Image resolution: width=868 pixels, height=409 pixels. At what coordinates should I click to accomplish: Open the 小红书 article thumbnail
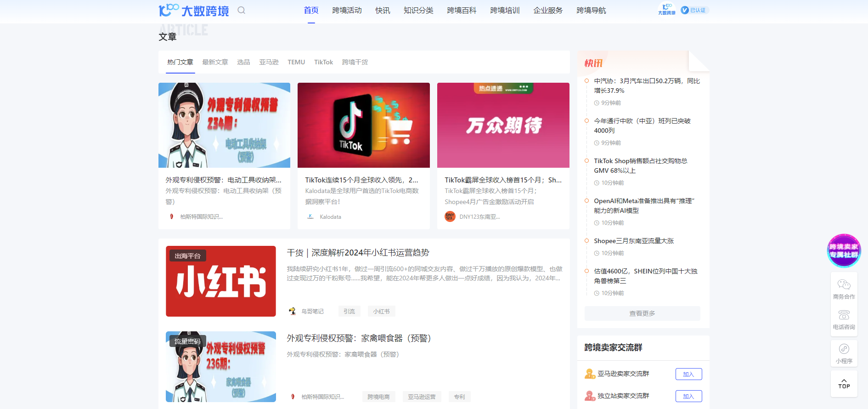point(221,281)
